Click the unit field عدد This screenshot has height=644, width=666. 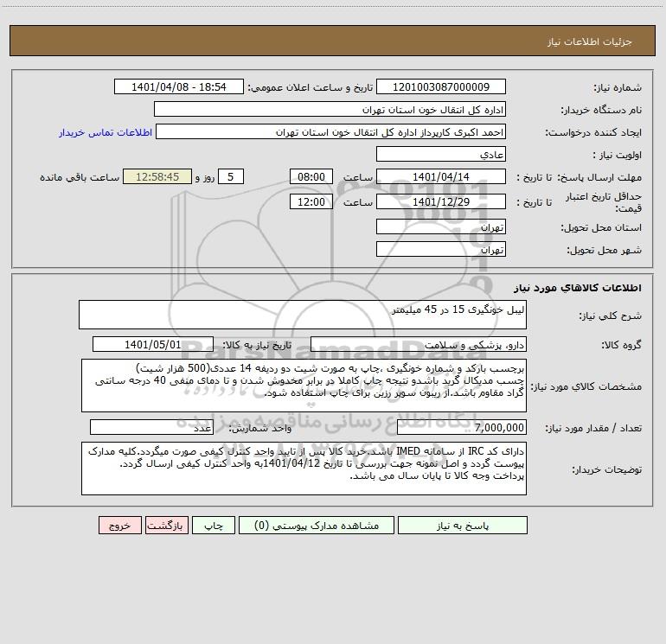pyautogui.click(x=151, y=428)
